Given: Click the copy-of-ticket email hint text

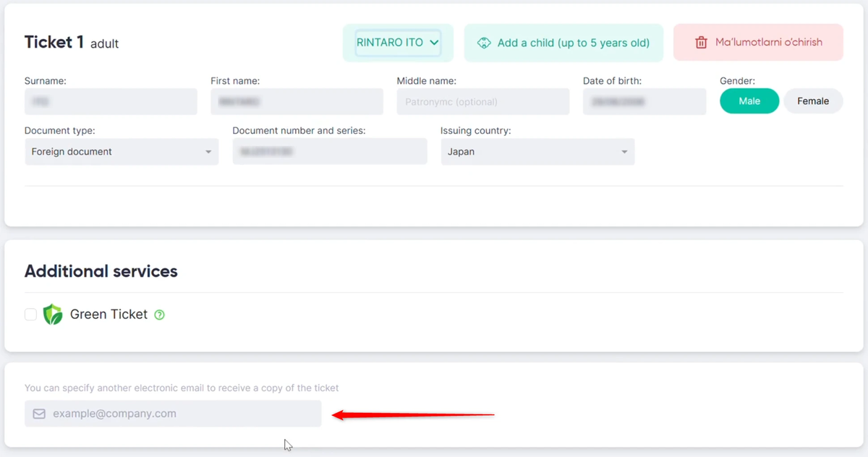Looking at the screenshot, I should pyautogui.click(x=182, y=388).
